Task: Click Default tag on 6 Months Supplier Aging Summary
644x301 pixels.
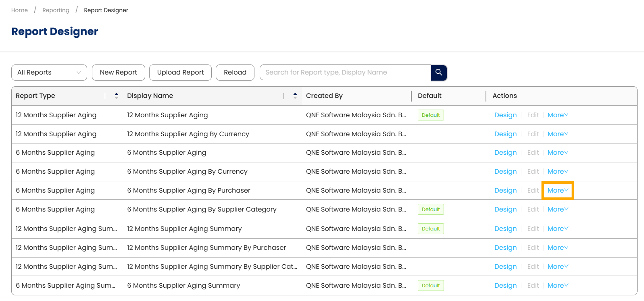Action: tap(431, 285)
